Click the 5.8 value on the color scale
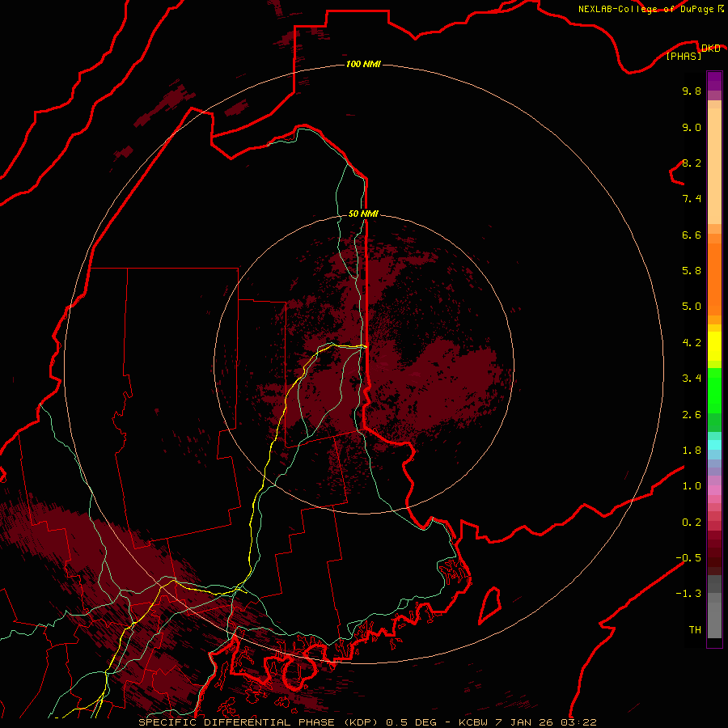This screenshot has height=728, width=728. [692, 271]
